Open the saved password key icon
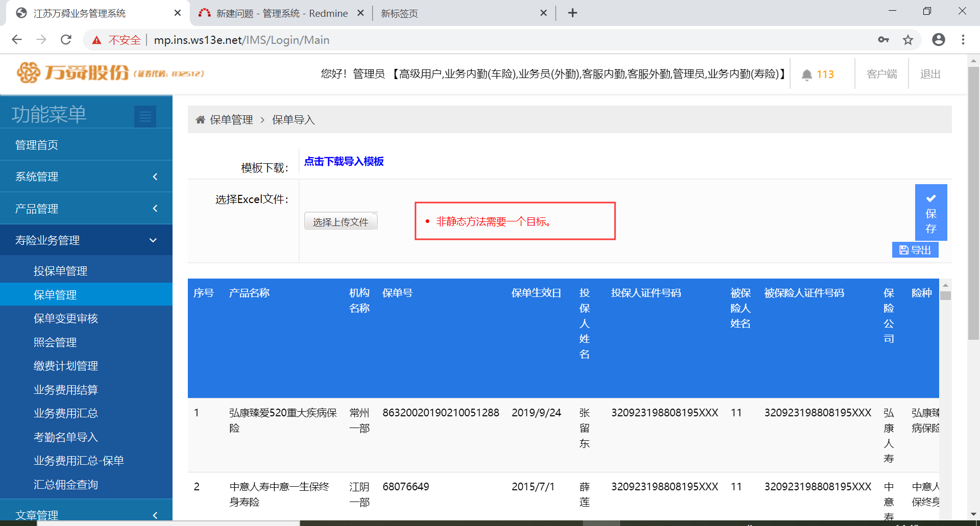980x526 pixels. point(883,40)
